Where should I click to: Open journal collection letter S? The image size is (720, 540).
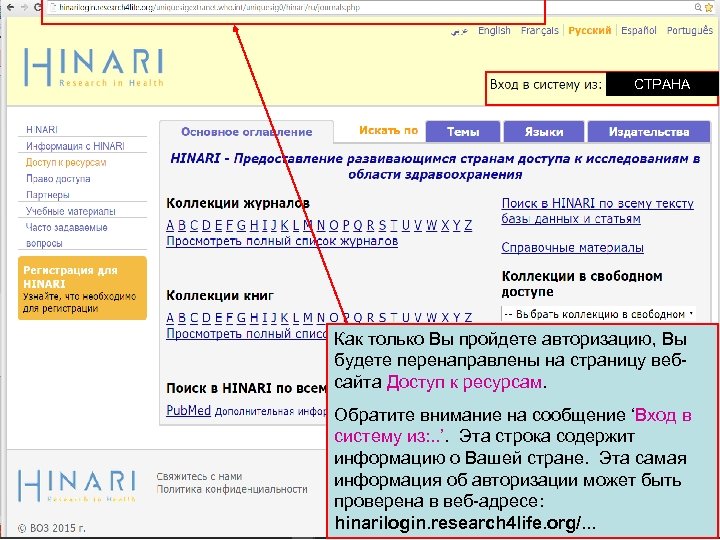[382, 225]
